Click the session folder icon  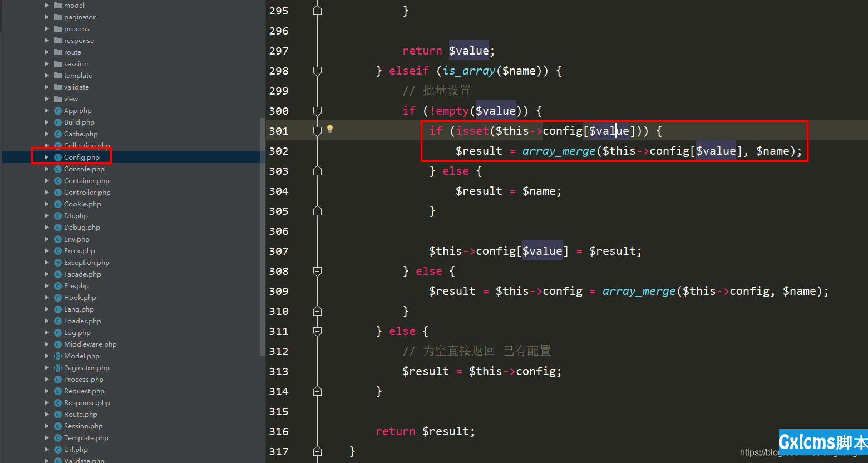[x=58, y=64]
